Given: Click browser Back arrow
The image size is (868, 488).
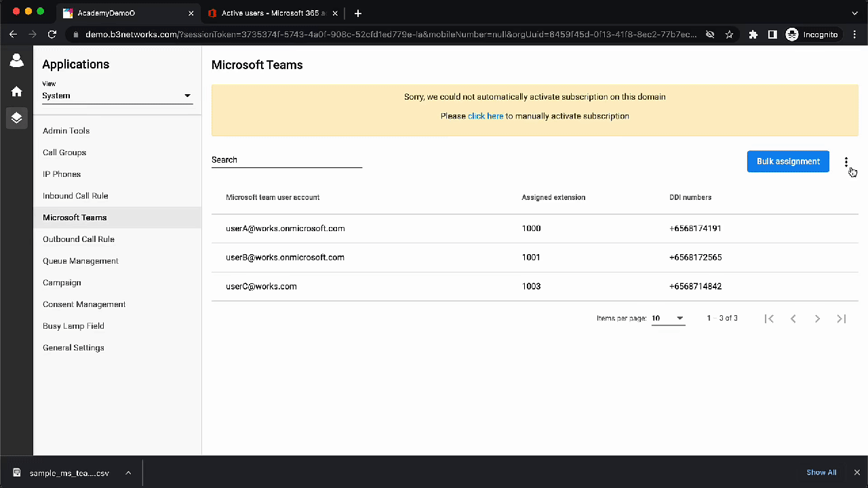Looking at the screenshot, I should (13, 34).
